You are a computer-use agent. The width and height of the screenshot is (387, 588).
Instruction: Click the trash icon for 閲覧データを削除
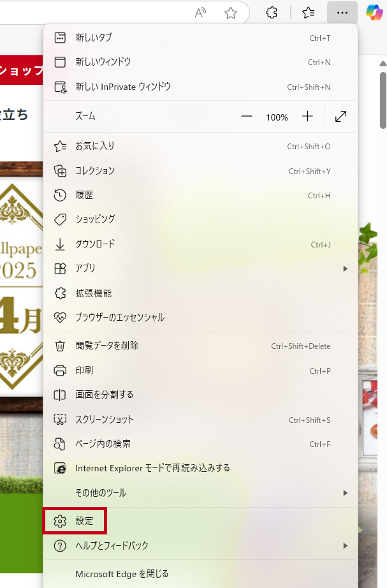click(x=60, y=346)
